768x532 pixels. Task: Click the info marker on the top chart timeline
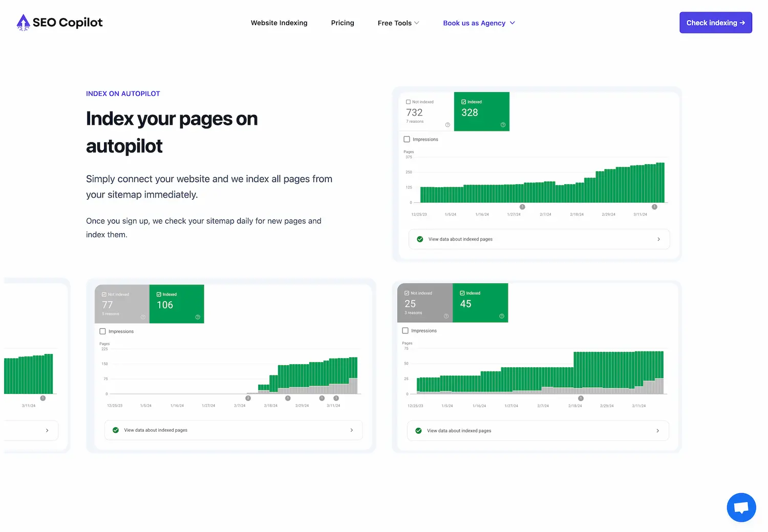pos(522,207)
